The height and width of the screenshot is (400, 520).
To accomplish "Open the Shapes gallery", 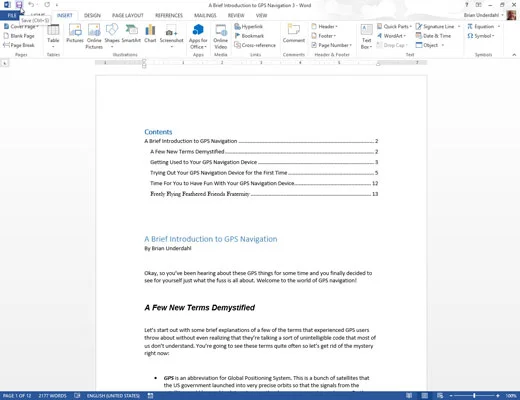I will click(x=112, y=35).
